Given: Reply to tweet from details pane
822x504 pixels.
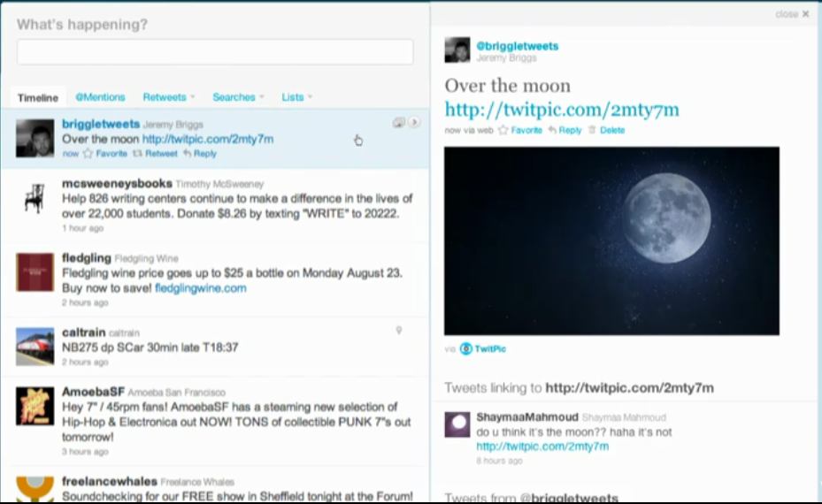Looking at the screenshot, I should pos(565,130).
